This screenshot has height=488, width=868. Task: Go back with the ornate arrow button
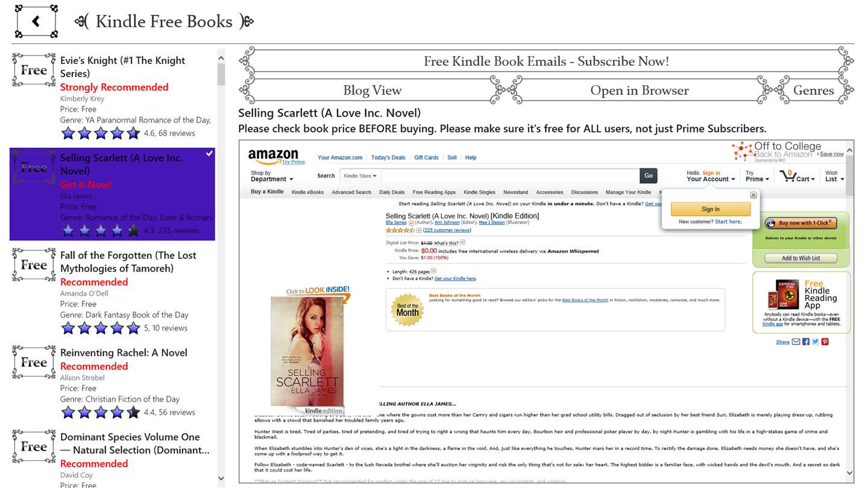(x=36, y=21)
